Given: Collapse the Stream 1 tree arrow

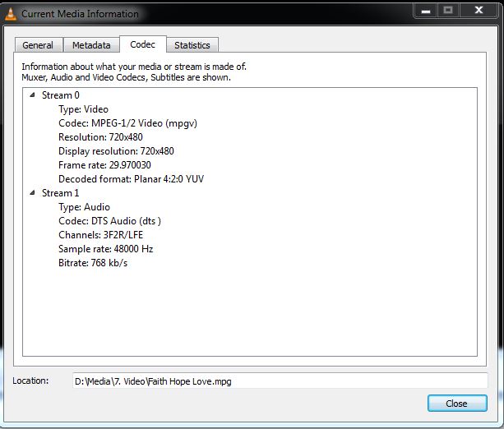Looking at the screenshot, I should pos(32,192).
